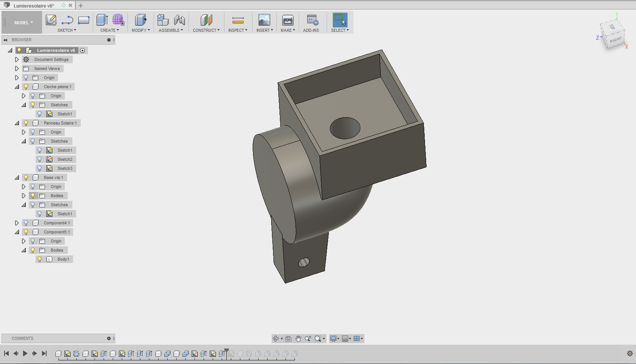Add a new design tab with plus

[x=81, y=5]
